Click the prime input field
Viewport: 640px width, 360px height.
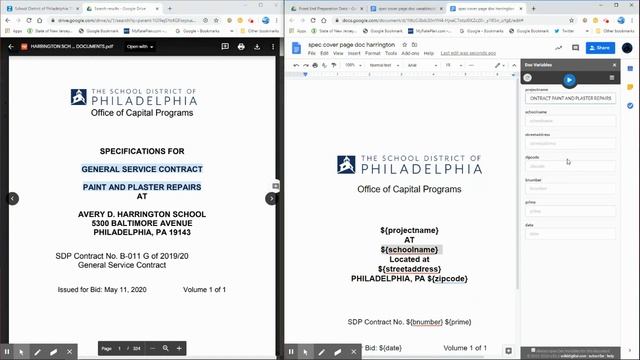click(570, 211)
